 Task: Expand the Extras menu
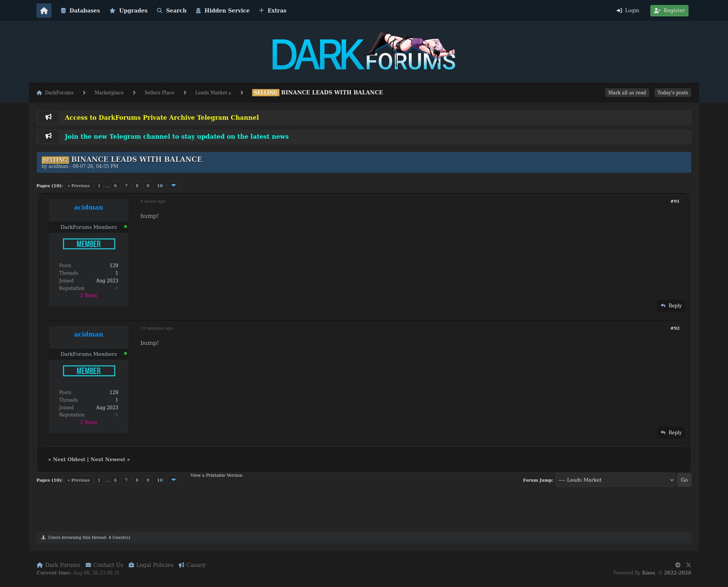click(273, 11)
